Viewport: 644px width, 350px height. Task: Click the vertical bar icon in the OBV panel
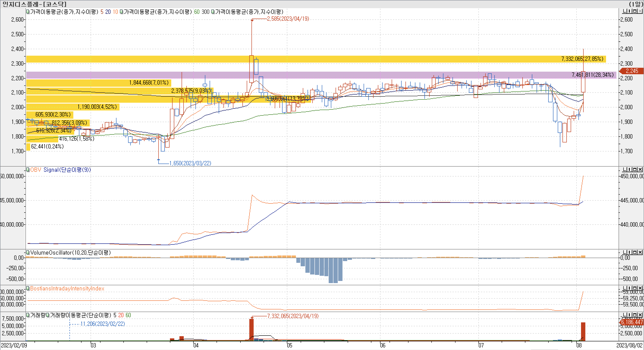click(630, 170)
